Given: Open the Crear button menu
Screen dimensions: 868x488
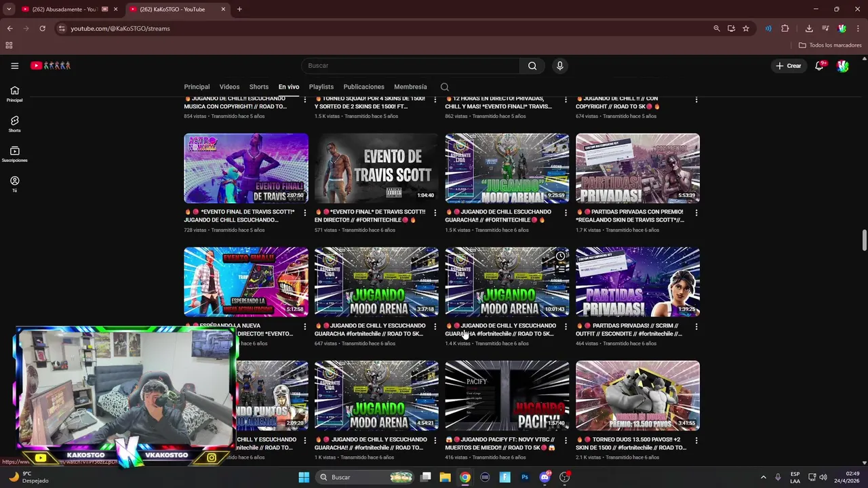Looking at the screenshot, I should (789, 66).
